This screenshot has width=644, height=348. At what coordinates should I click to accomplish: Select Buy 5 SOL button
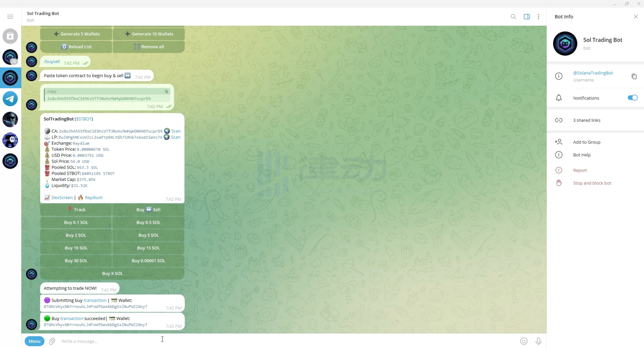point(148,235)
